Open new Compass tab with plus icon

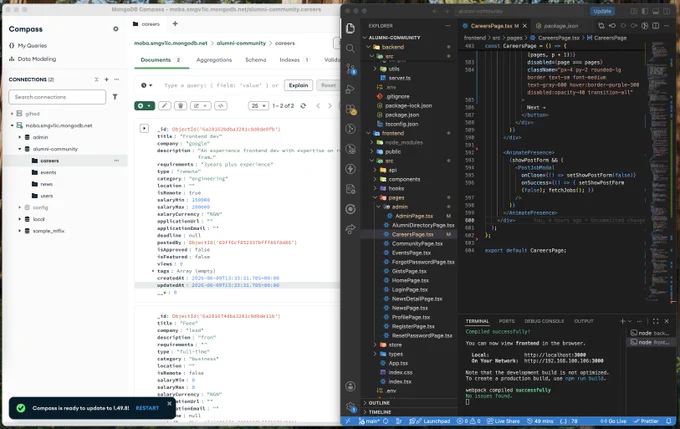(x=175, y=24)
